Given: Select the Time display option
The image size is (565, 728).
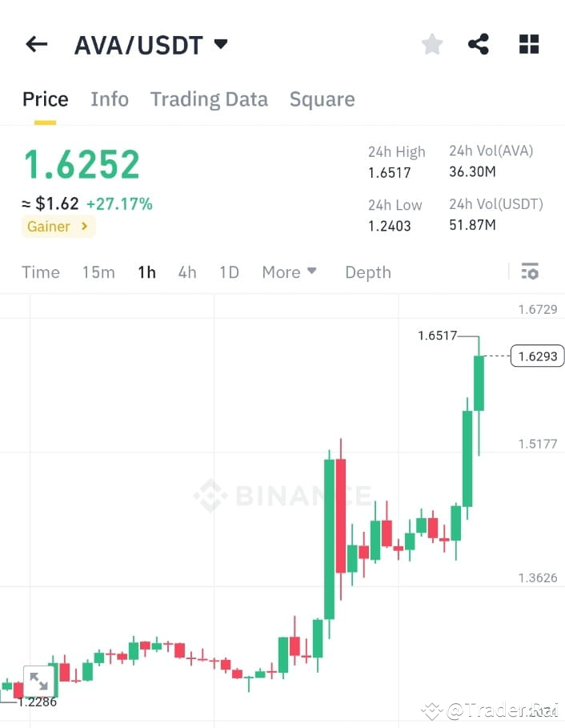Looking at the screenshot, I should coord(40,271).
